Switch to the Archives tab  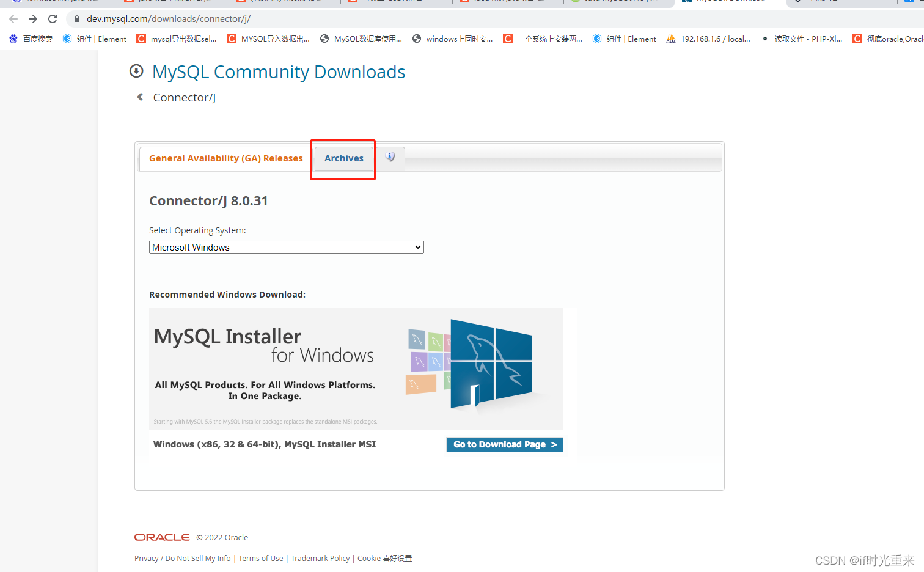tap(343, 158)
